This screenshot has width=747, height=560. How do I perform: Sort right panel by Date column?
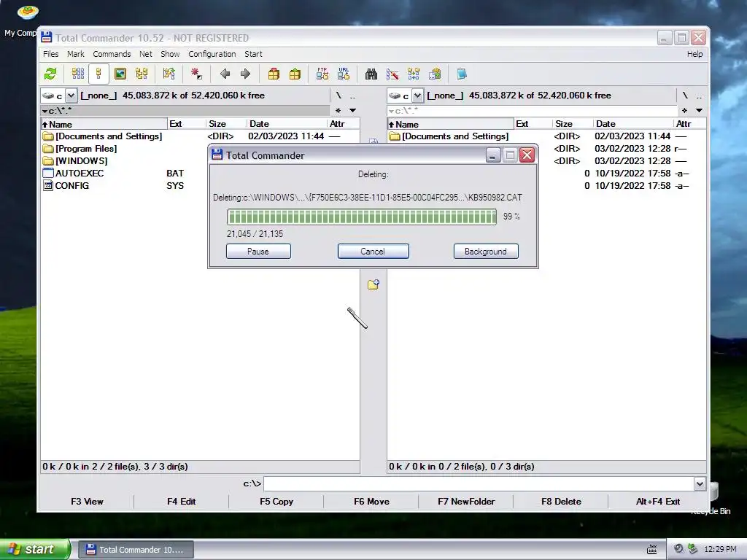coord(633,124)
